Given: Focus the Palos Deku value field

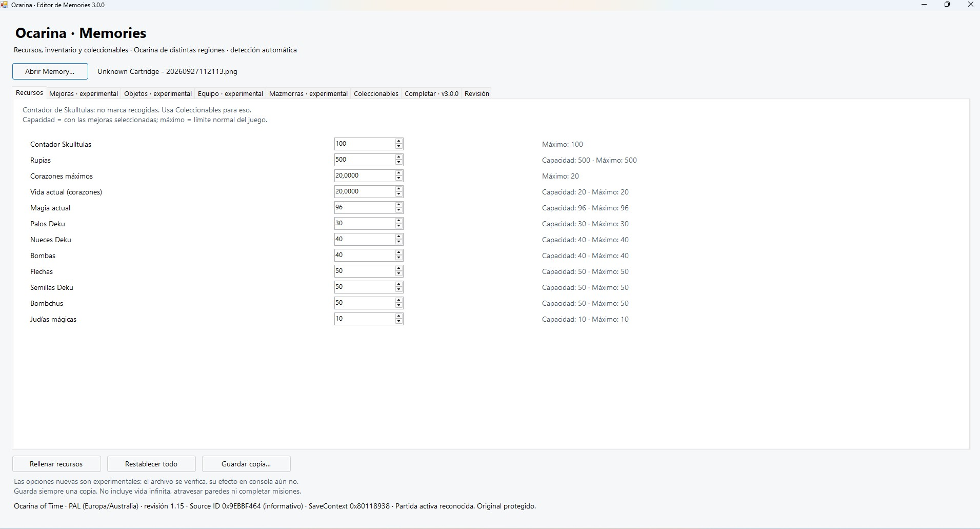Looking at the screenshot, I should click(364, 223).
